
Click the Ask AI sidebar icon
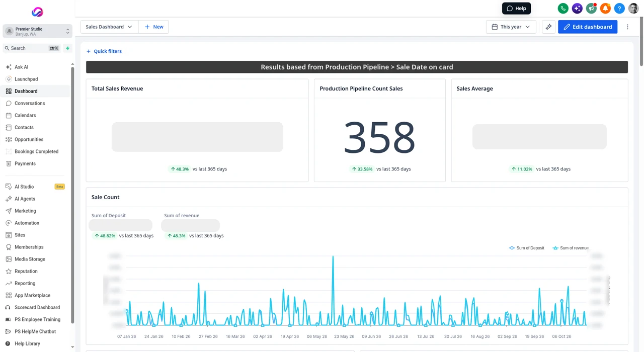[9, 67]
